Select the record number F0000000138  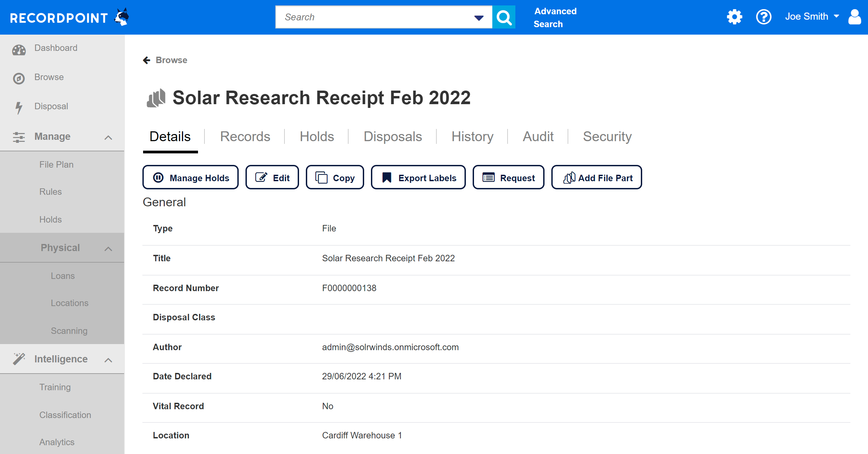click(349, 288)
